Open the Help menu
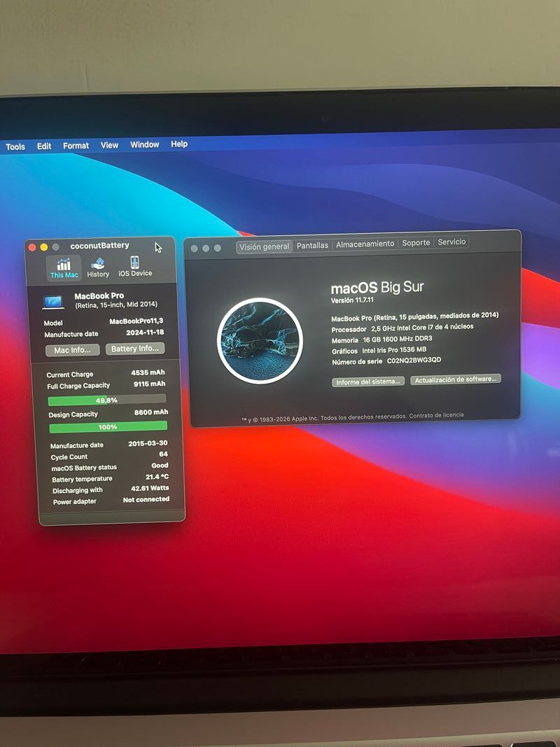 (179, 144)
